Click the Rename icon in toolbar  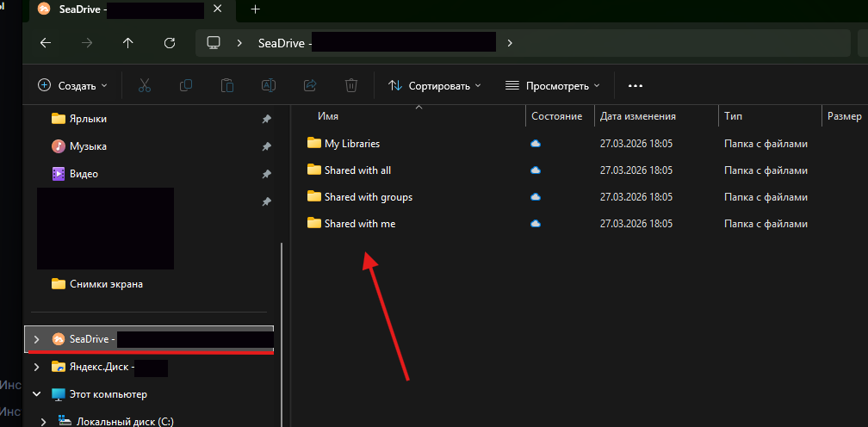[x=269, y=86]
